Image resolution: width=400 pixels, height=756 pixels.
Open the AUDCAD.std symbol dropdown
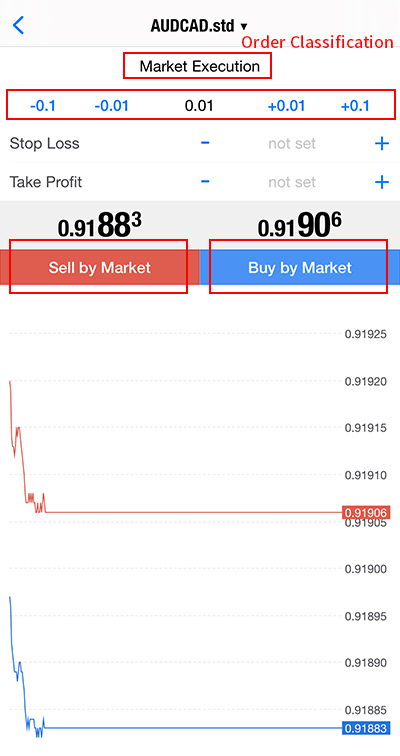[199, 25]
